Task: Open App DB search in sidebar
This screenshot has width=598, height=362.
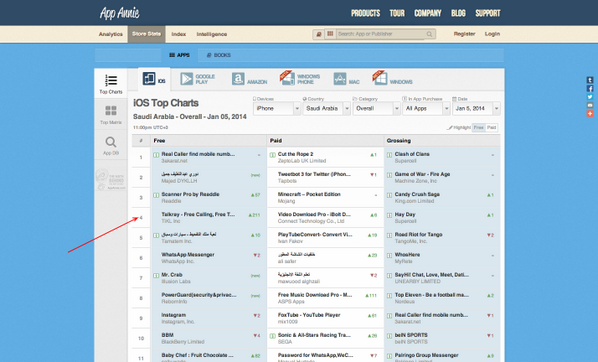Action: point(111,145)
